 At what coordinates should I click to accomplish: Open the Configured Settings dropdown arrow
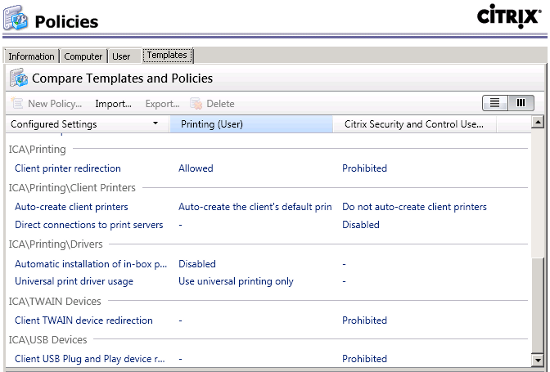point(155,123)
